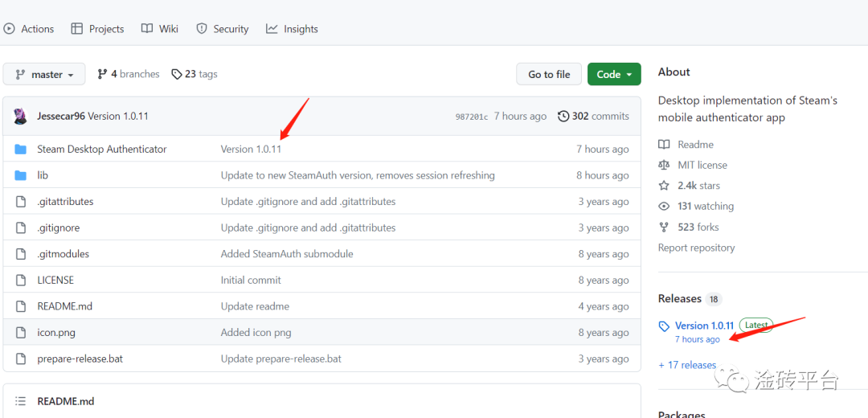Open the icon.png file
Image resolution: width=868 pixels, height=418 pixels.
tap(56, 333)
